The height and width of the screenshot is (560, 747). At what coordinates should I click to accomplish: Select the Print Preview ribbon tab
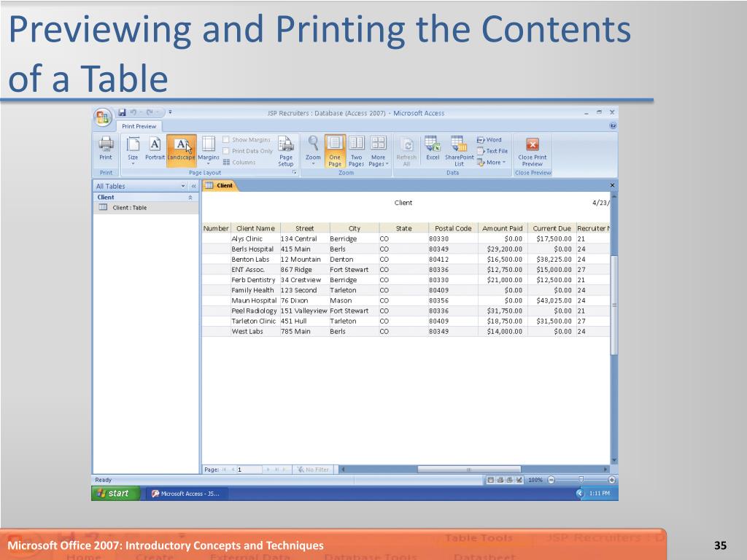139,126
